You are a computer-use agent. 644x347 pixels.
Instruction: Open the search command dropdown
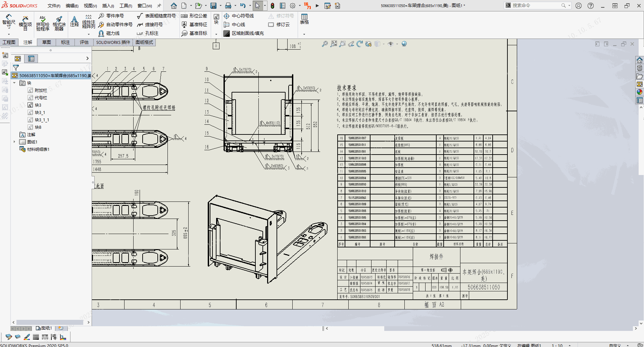(x=569, y=6)
